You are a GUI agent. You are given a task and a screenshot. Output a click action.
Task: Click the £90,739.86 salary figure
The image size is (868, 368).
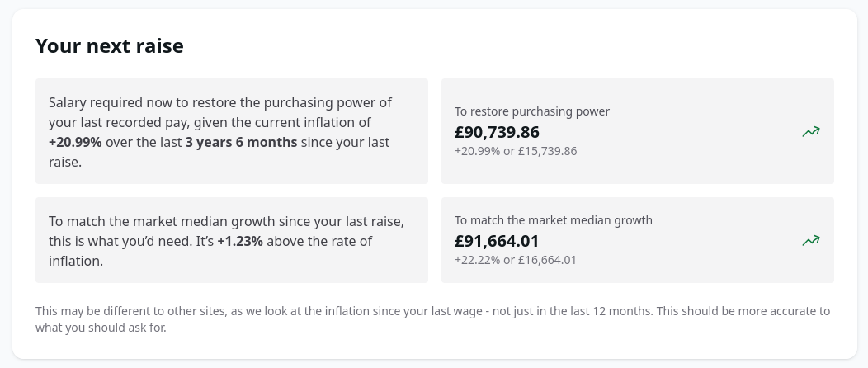[x=497, y=132]
